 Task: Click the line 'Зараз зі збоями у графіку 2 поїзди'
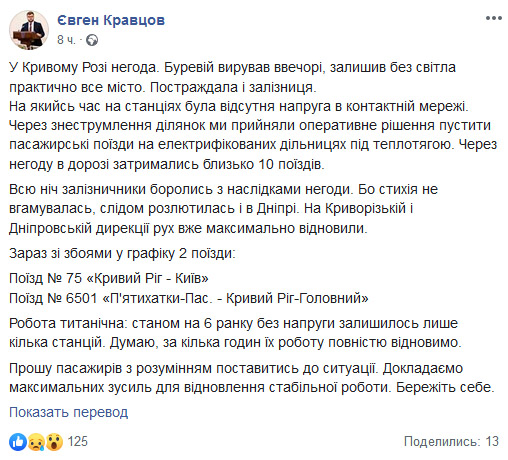click(x=122, y=254)
